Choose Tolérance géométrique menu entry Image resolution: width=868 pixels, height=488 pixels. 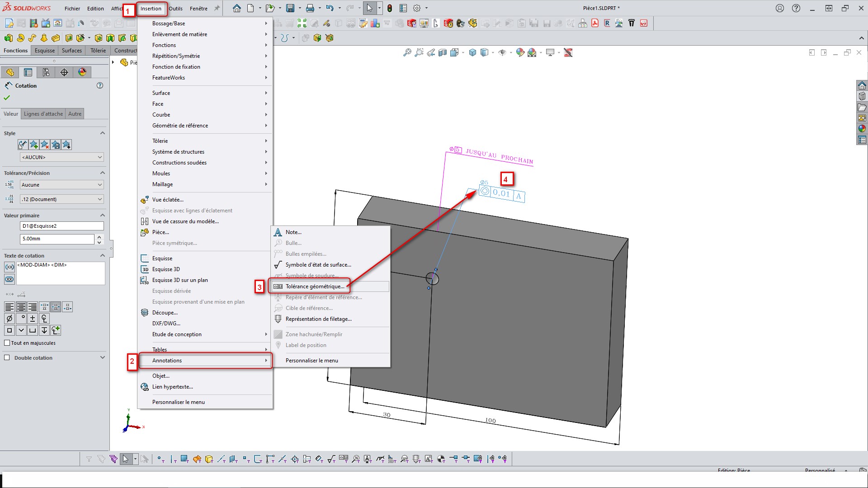315,286
